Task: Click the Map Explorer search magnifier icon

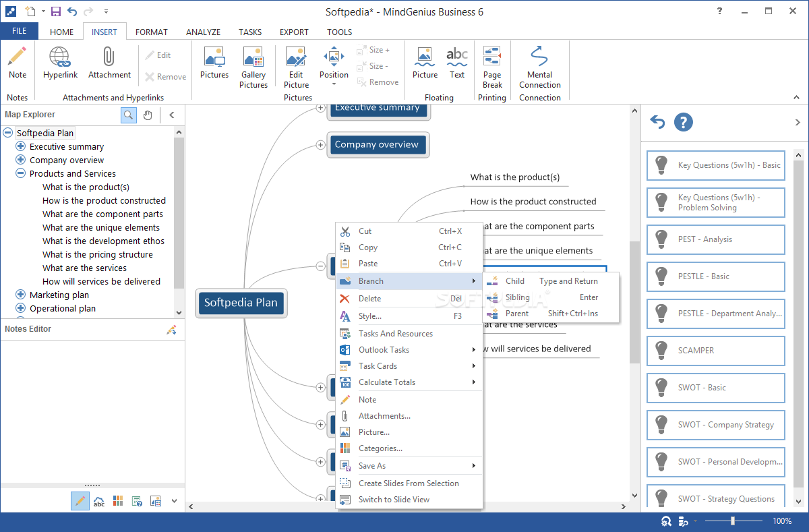Action: [129, 115]
